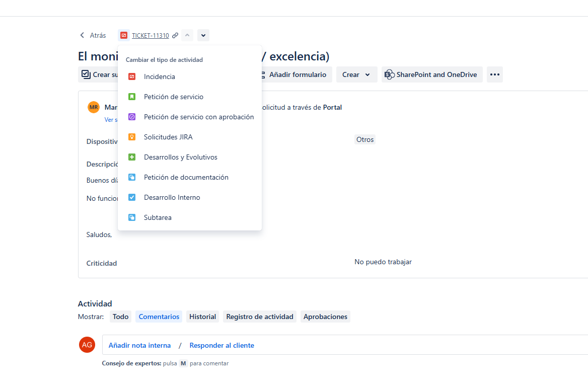Viewport: 588px width, 390px height.
Task: Select Incidencia in the type menu
Action: [190, 76]
